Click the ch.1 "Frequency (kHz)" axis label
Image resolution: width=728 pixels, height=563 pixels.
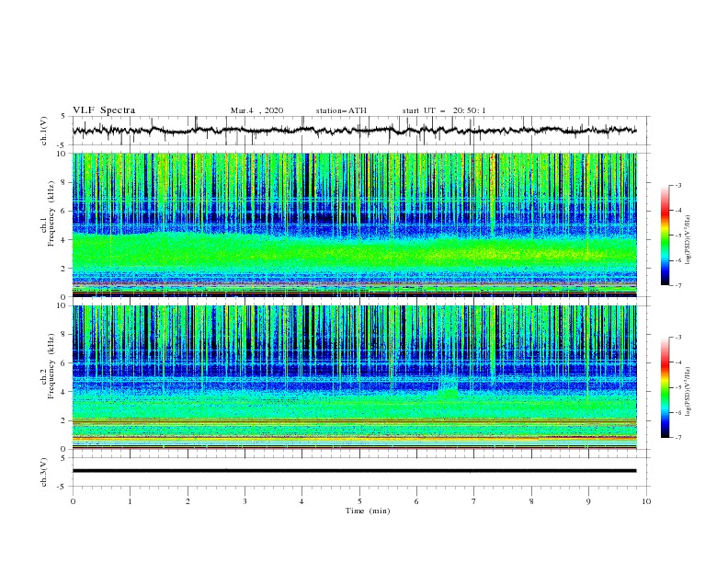pyautogui.click(x=51, y=213)
